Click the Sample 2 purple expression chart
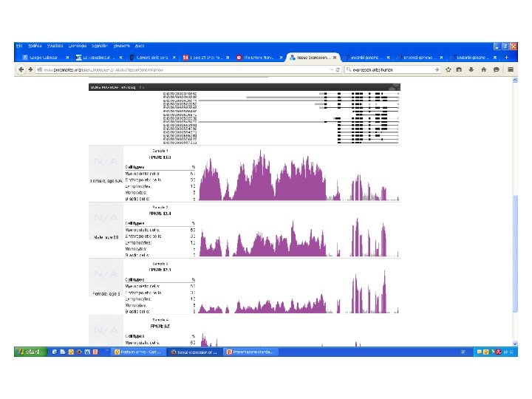 click(299, 237)
